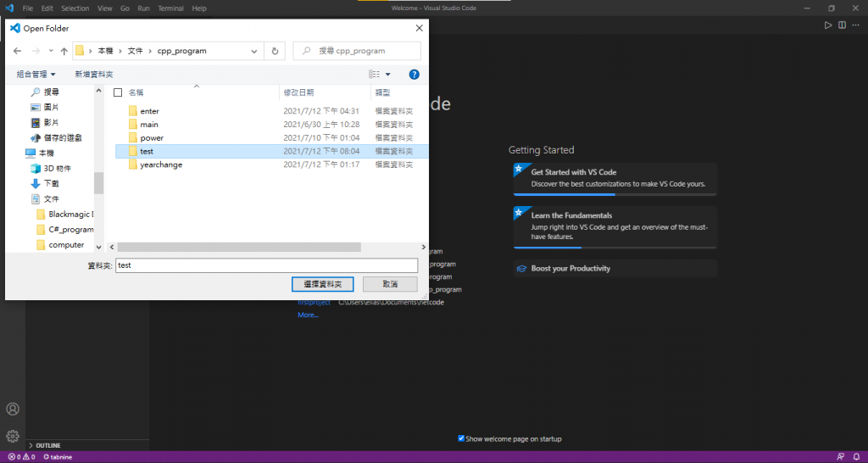The image size is (868, 463).
Task: Open notifications bell in status bar
Action: 856,457
